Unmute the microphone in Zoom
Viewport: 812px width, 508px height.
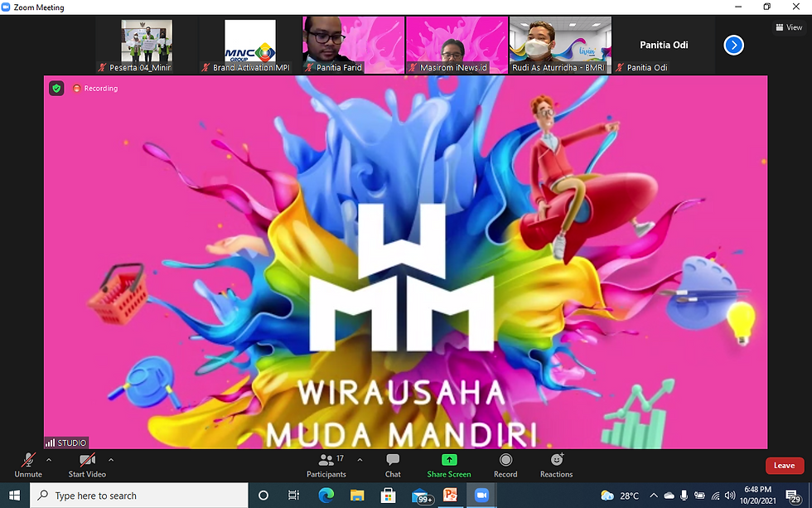28,466
